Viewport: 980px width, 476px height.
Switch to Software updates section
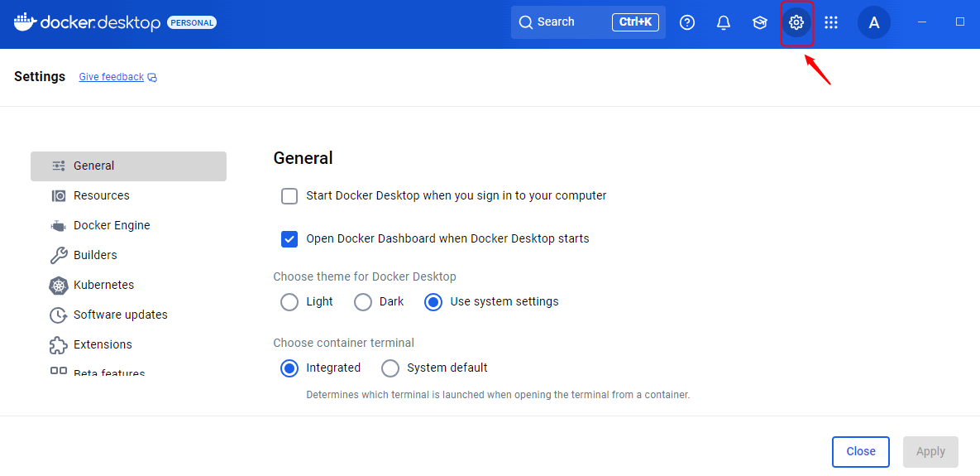pos(120,315)
